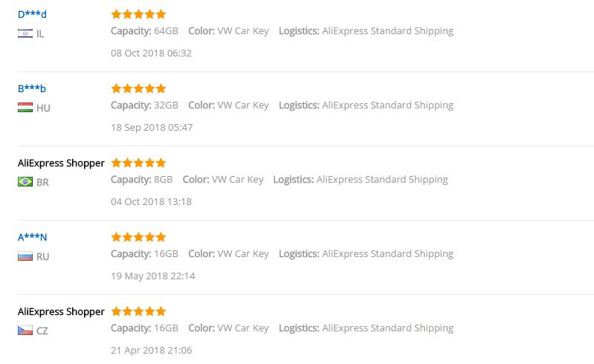Click the 8GB capacity text

(164, 179)
